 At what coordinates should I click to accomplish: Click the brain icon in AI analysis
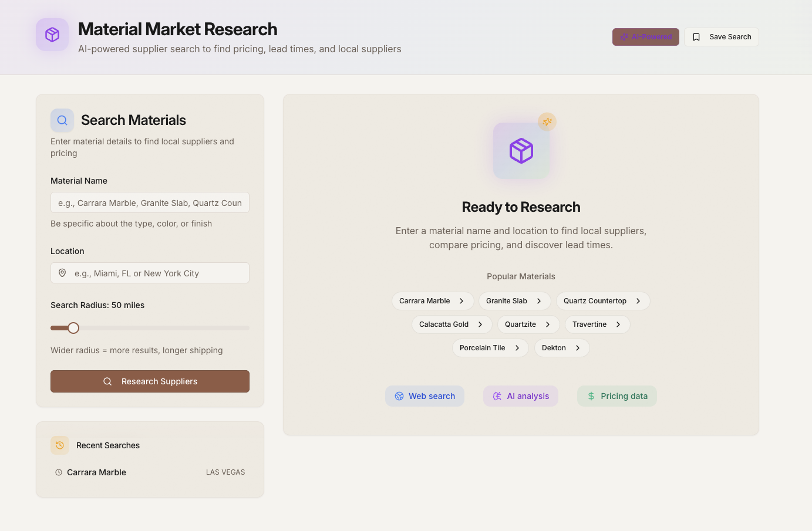pyautogui.click(x=497, y=396)
